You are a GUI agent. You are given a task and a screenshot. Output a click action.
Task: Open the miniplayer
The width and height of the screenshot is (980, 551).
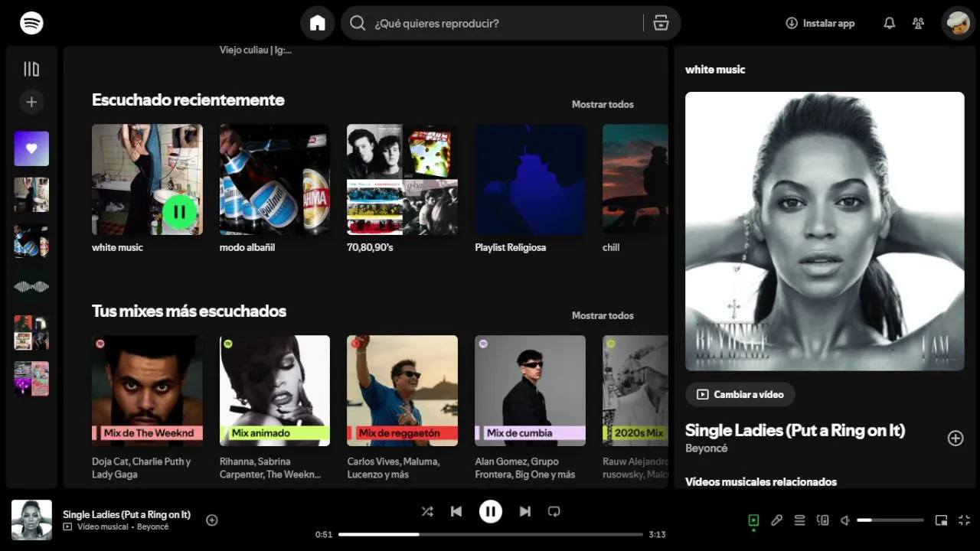pyautogui.click(x=941, y=520)
